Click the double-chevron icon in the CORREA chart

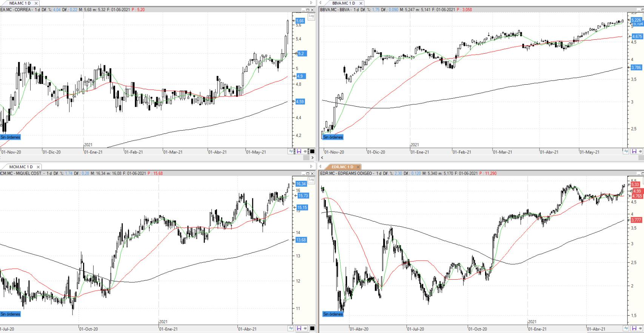[291, 151]
